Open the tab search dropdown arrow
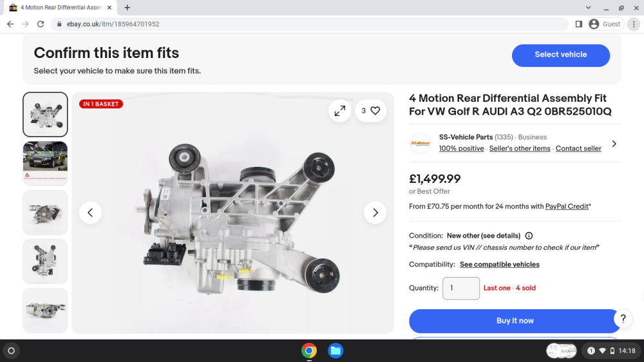This screenshot has height=362, width=644. point(588,7)
